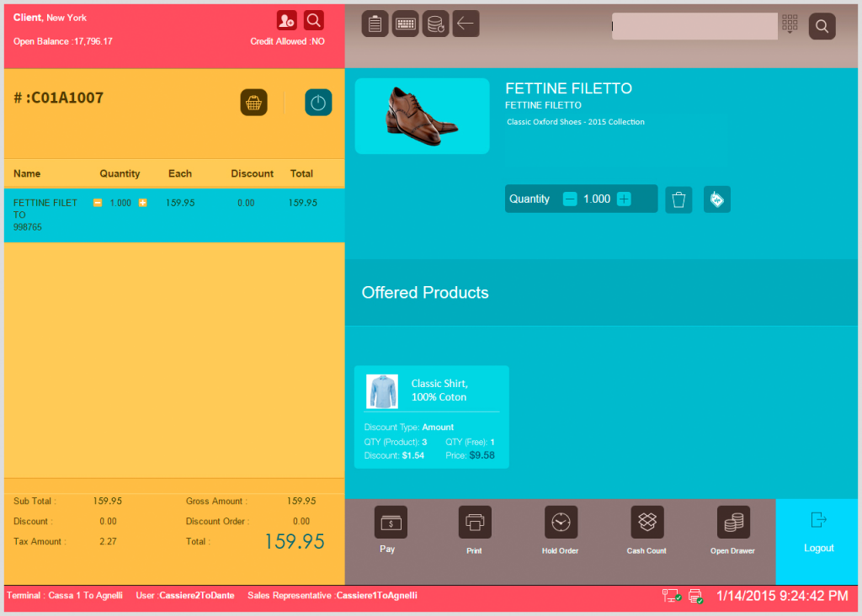Screen dimensions: 862x616
Task: Click the printer status icon in status bar
Action: tap(696, 596)
